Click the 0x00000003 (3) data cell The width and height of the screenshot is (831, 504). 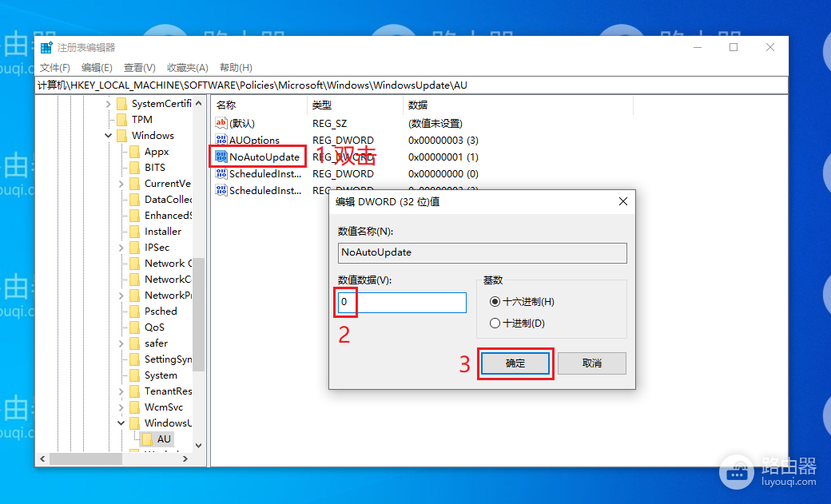pyautogui.click(x=443, y=140)
